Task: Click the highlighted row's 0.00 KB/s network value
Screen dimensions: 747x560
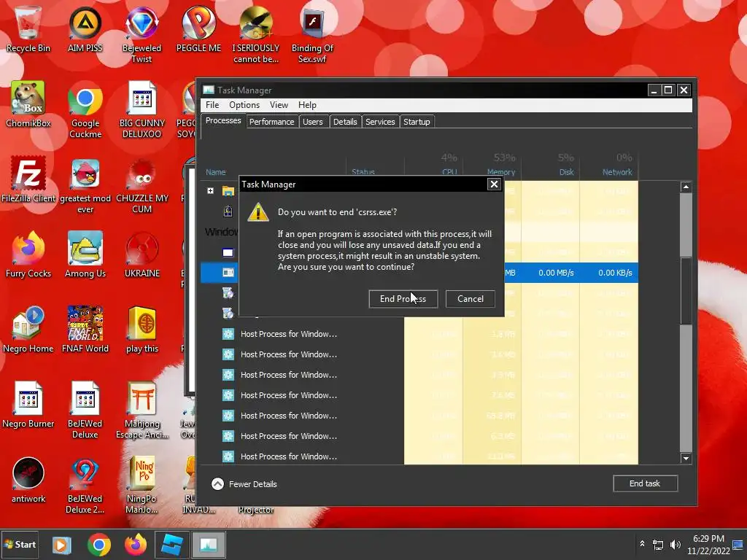Action: (615, 273)
